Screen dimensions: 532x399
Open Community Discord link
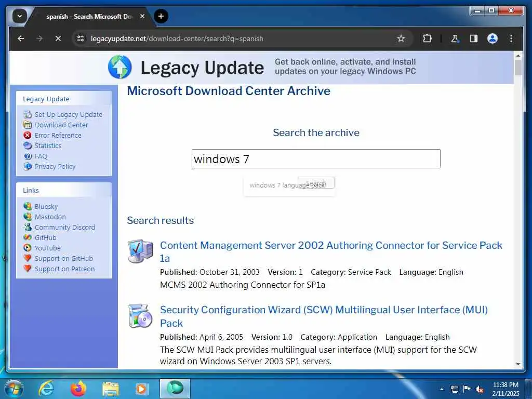[x=65, y=228]
